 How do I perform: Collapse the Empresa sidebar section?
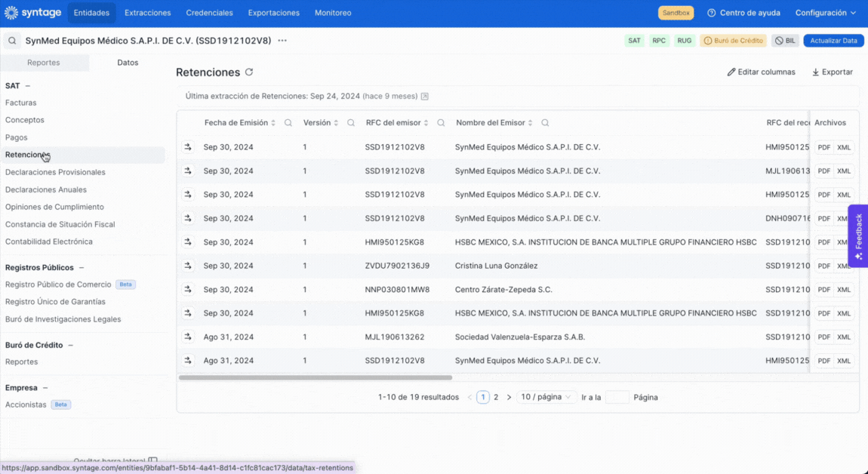click(45, 388)
